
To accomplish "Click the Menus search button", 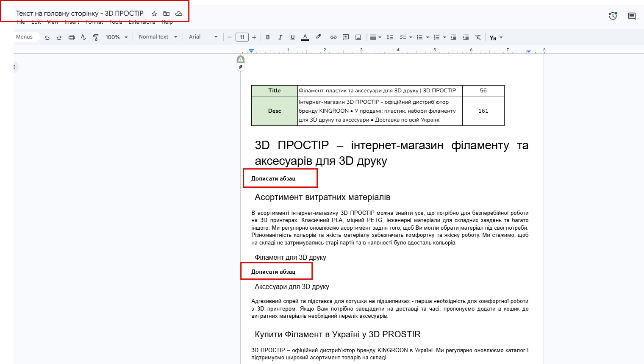I will point(25,37).
